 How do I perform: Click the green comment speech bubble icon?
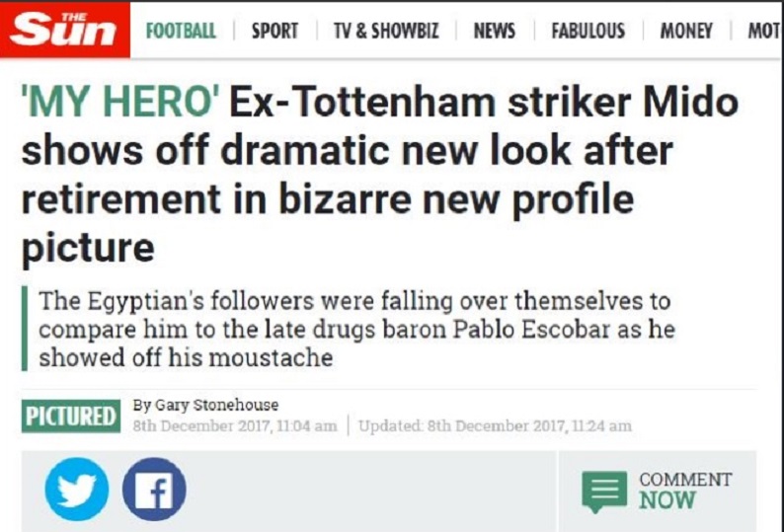[x=602, y=491]
